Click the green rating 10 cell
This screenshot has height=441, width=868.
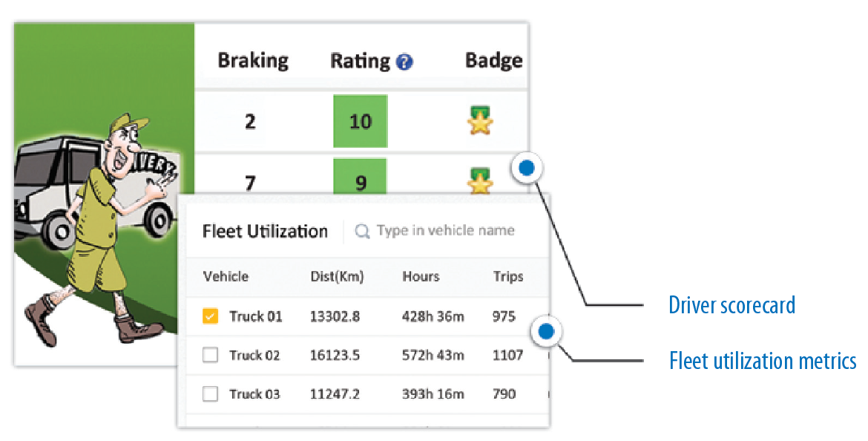(x=361, y=121)
